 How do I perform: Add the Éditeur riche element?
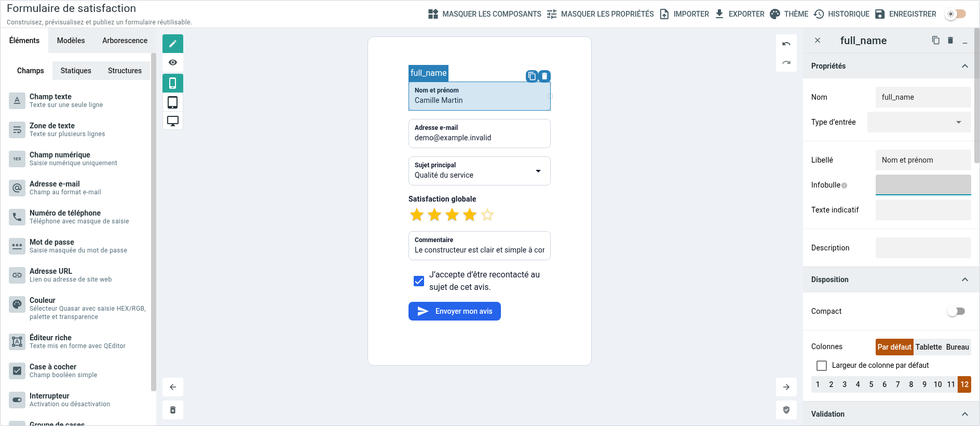pos(78,341)
